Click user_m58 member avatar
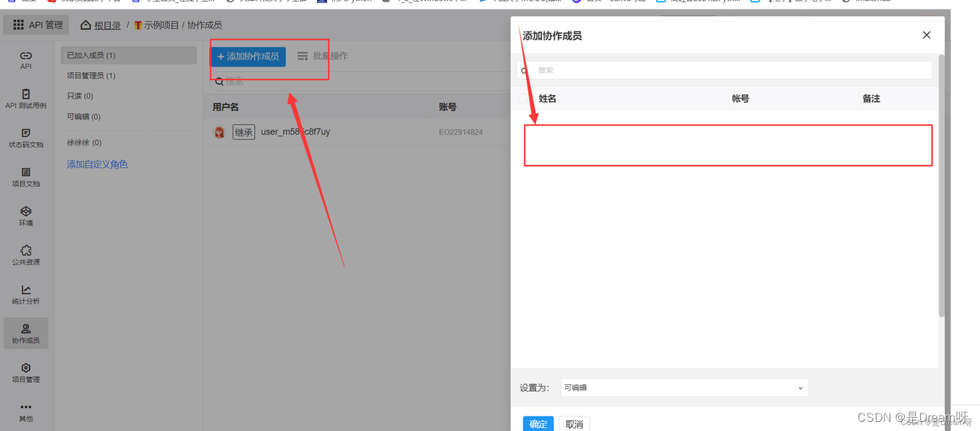 (x=220, y=132)
